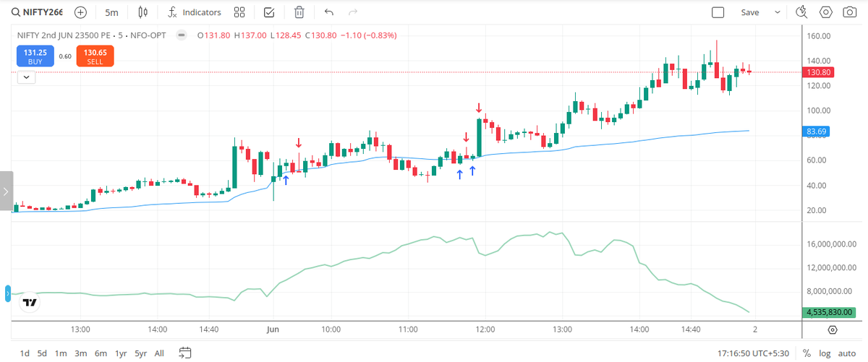The width and height of the screenshot is (868, 362).
Task: Click the O131.80 open value
Action: [213, 35]
